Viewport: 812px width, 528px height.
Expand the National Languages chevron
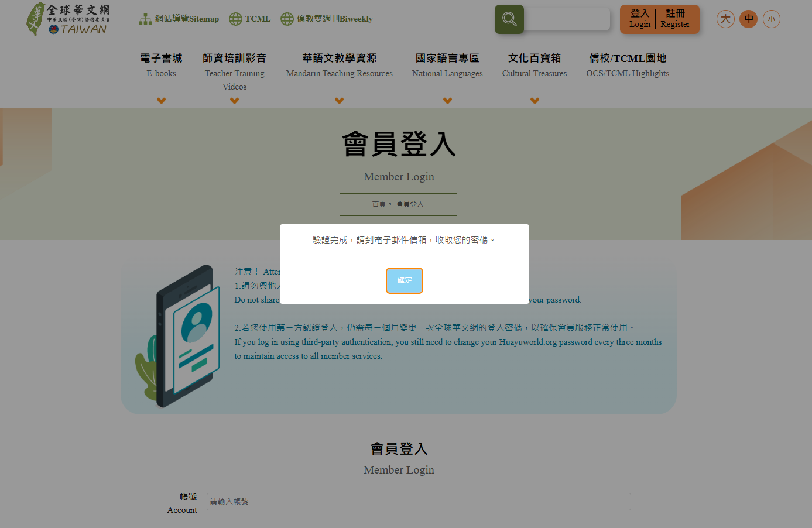coord(447,101)
